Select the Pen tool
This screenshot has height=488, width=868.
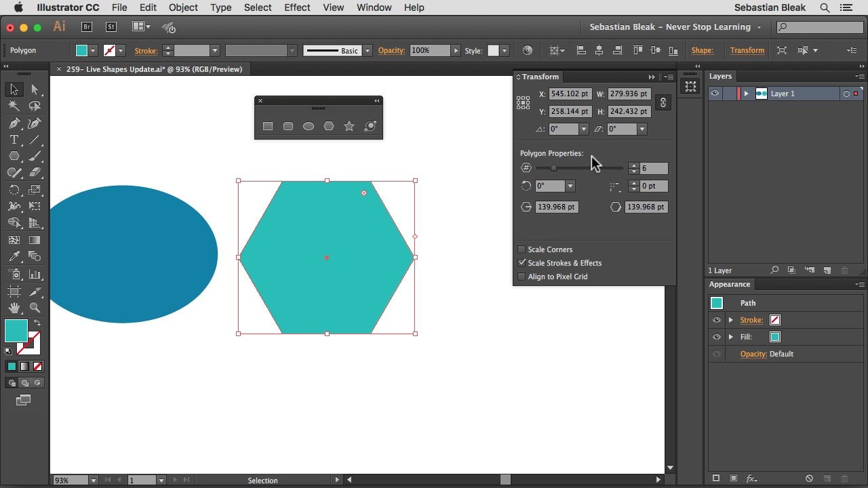14,123
